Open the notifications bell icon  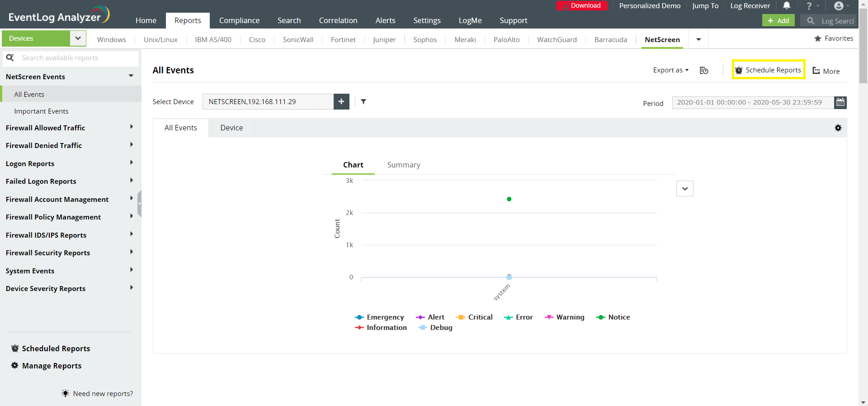pos(787,6)
